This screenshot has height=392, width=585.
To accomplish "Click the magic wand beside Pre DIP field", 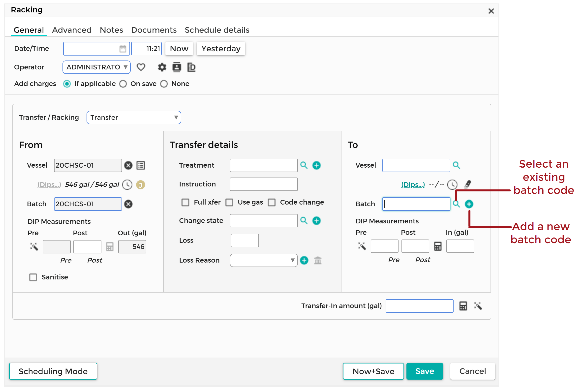I will (x=34, y=246).
